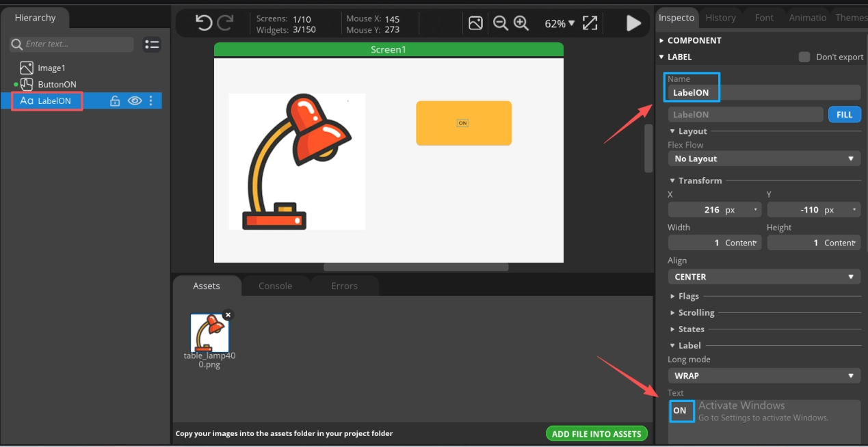Remove table_lamp400.png with its close icon

tap(228, 315)
